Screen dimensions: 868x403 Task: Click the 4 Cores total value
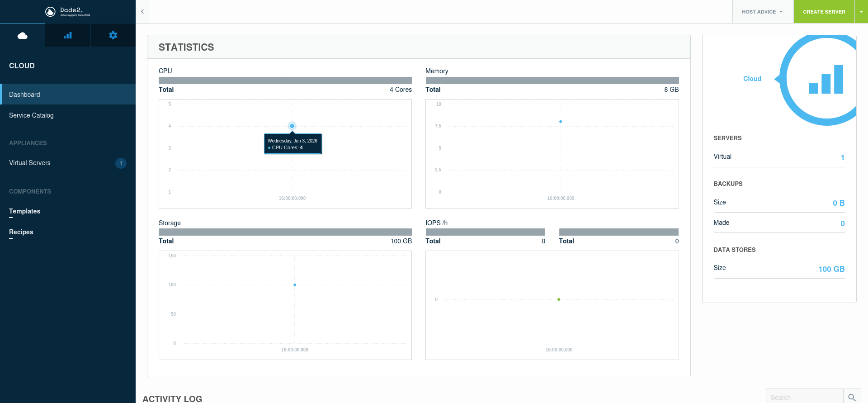(x=401, y=90)
